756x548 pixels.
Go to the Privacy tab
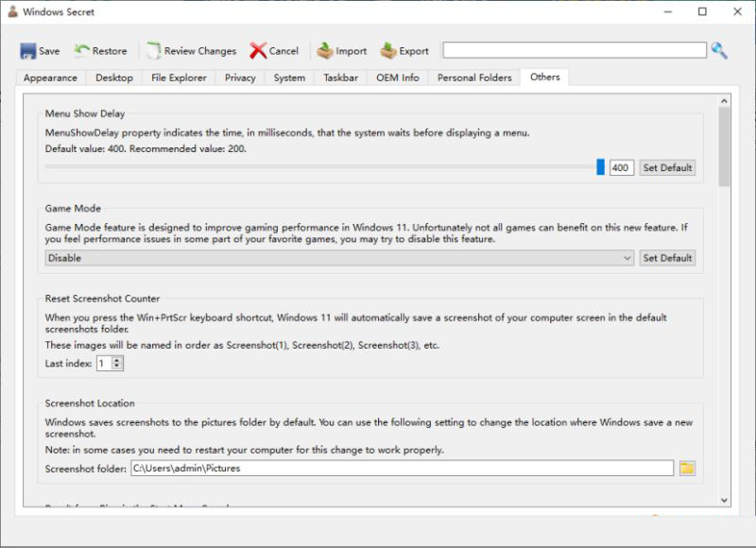click(240, 77)
